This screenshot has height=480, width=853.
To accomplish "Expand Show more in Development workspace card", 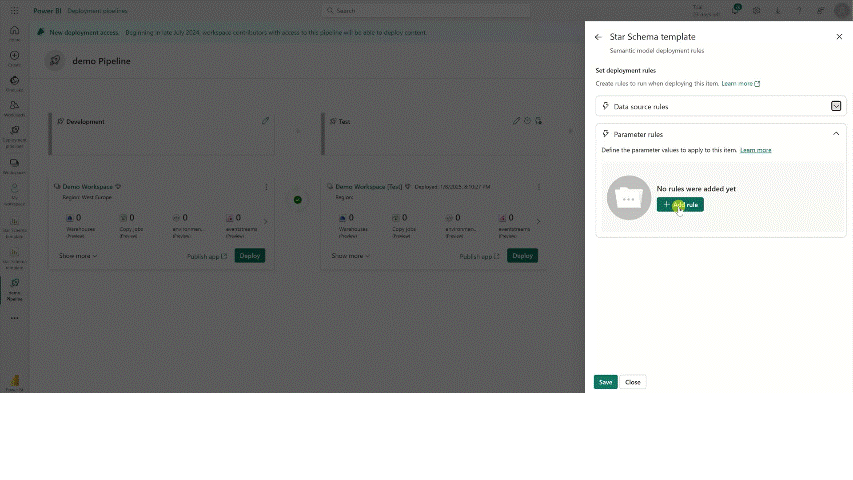I will tap(77, 256).
